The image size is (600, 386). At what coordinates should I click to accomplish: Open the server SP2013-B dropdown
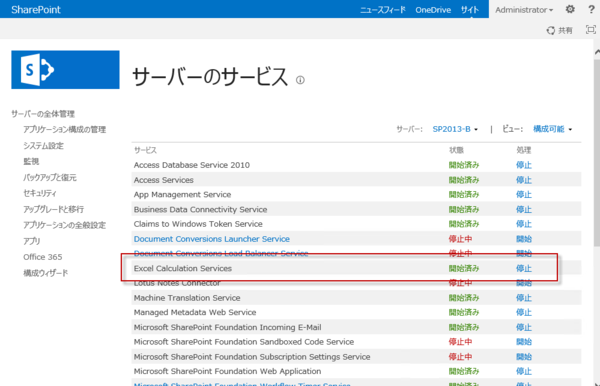coord(455,129)
